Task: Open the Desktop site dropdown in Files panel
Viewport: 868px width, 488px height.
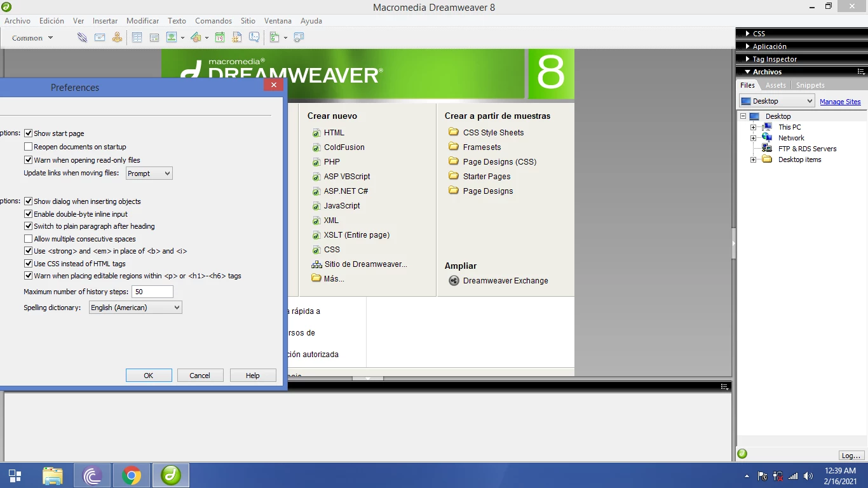Action: pyautogui.click(x=776, y=101)
